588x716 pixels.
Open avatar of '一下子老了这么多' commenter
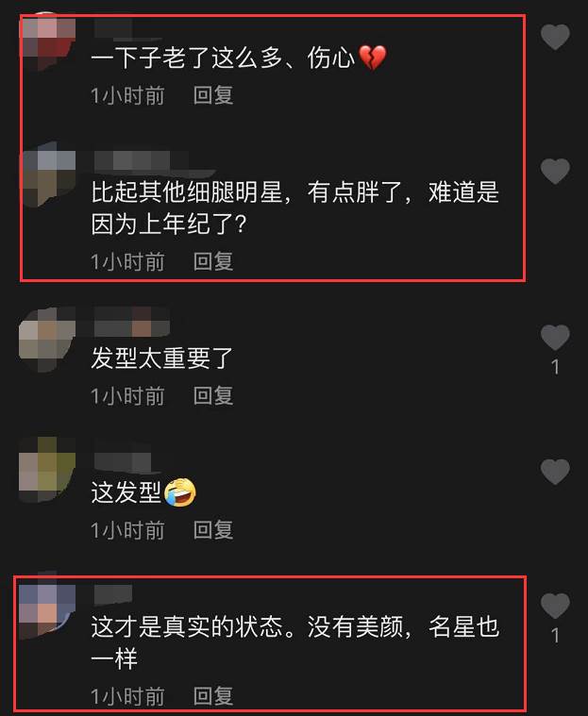pos(47,42)
